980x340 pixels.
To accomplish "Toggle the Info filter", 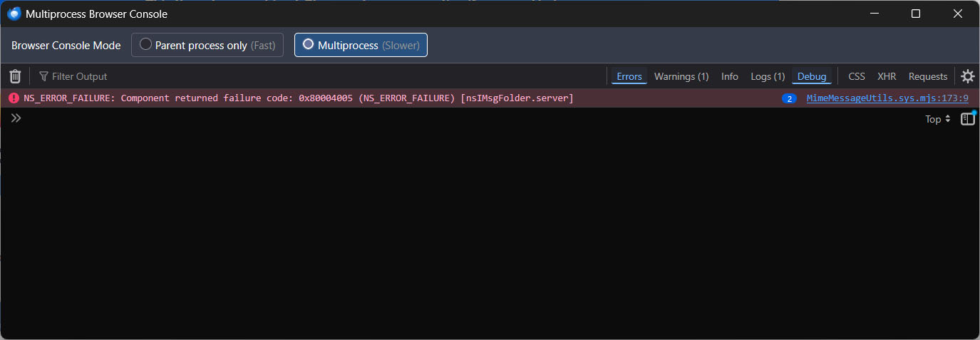I will [x=730, y=76].
